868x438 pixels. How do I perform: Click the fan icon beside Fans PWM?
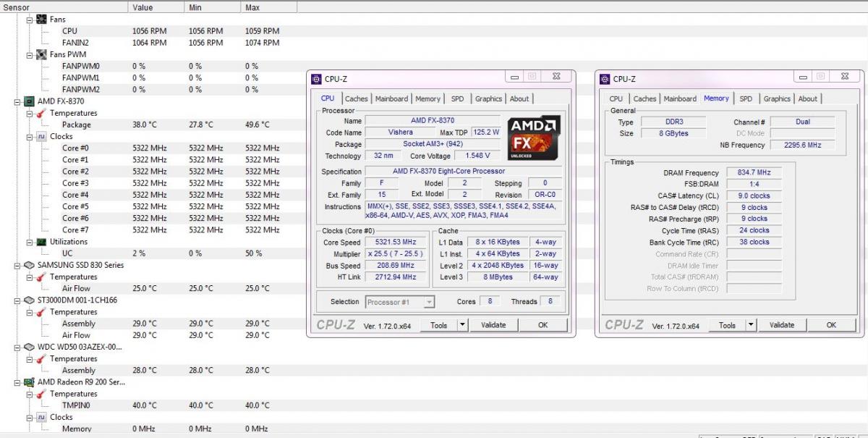click(41, 54)
